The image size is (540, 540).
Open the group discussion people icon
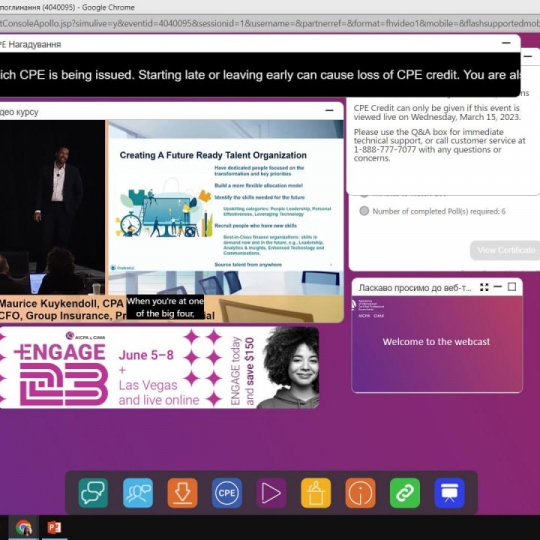pos(138,493)
